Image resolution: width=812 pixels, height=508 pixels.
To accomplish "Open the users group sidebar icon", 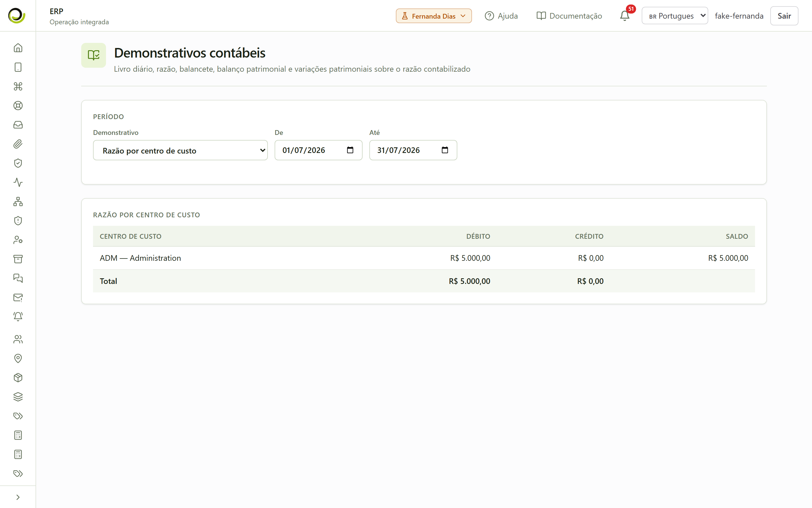I will pyautogui.click(x=18, y=339).
